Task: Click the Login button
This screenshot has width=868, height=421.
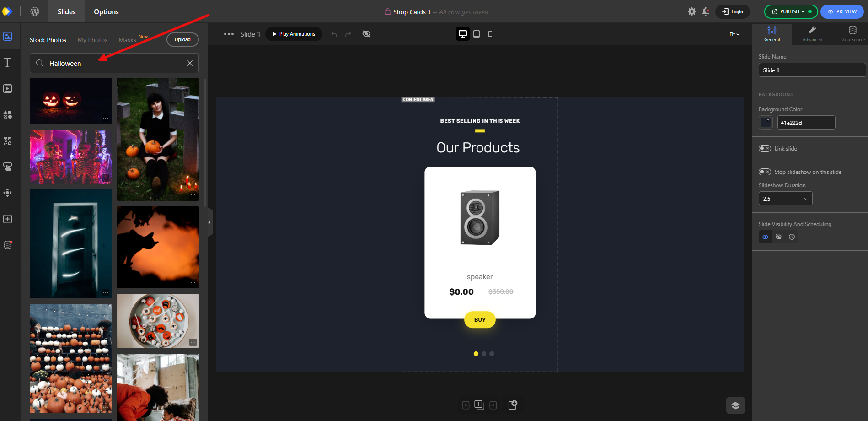Action: tap(733, 11)
